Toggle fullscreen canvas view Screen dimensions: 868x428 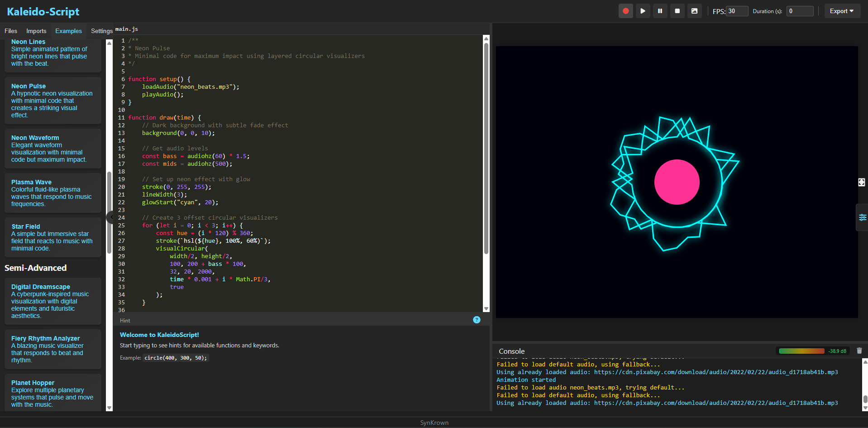861,182
